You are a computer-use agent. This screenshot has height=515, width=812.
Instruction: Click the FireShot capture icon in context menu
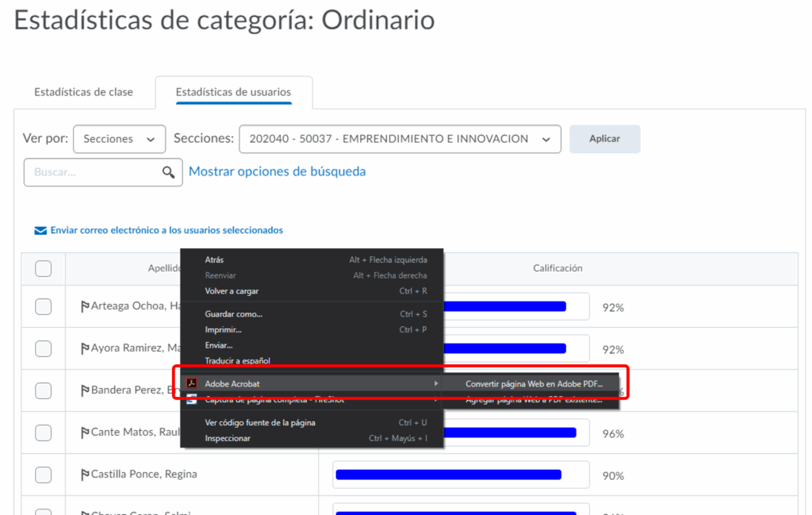coord(191,400)
